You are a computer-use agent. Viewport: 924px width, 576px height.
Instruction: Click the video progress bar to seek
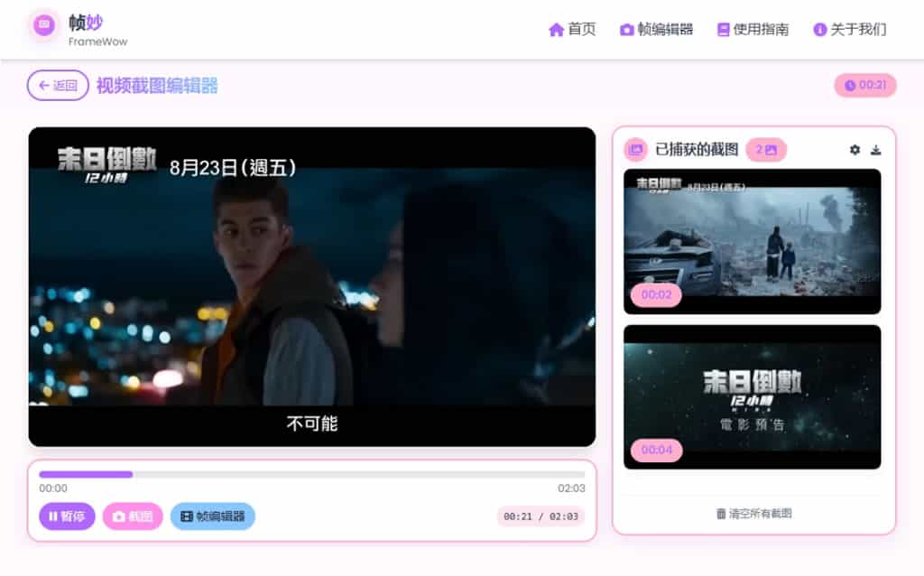tap(311, 474)
